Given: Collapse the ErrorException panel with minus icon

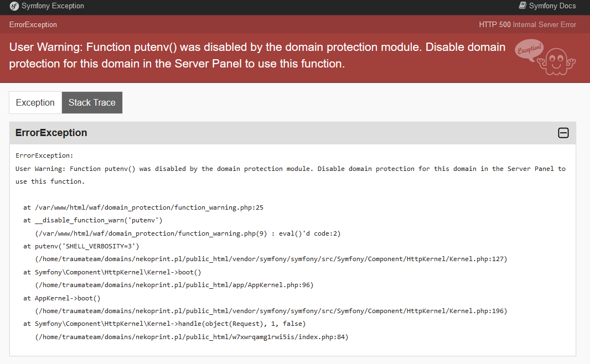Looking at the screenshot, I should point(563,133).
